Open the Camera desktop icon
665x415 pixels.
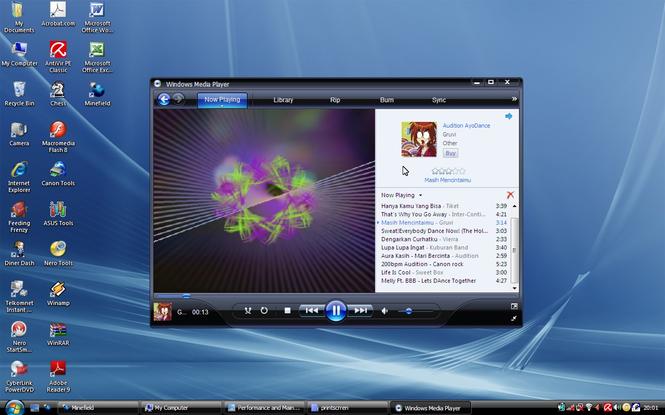tap(19, 134)
